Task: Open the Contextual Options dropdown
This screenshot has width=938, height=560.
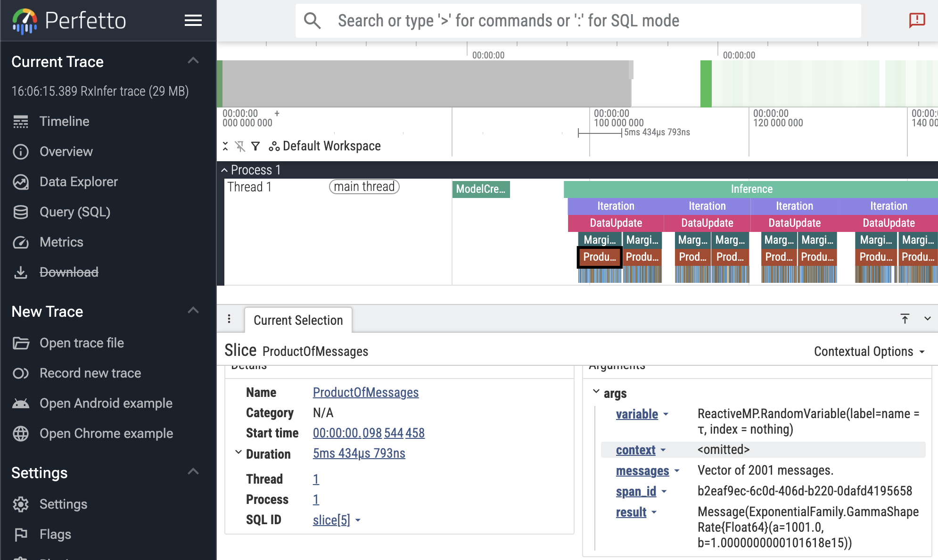Action: [x=869, y=352]
